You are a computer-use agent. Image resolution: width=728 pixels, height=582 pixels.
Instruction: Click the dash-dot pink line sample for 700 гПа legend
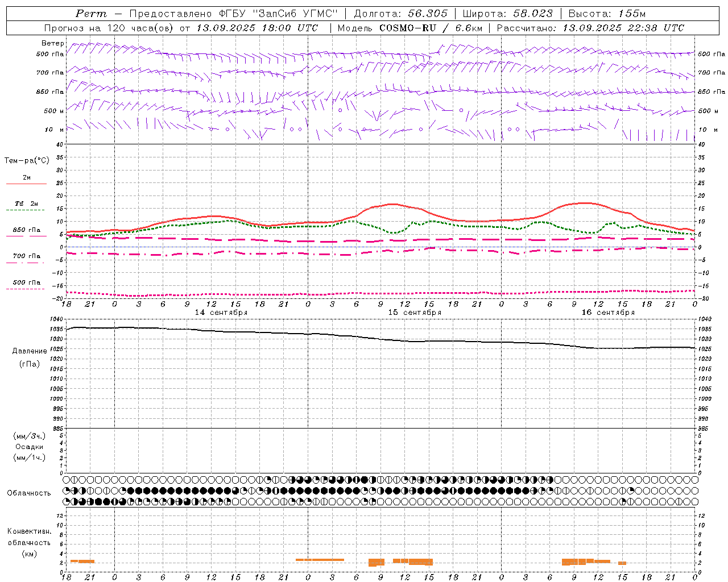pos(26,263)
